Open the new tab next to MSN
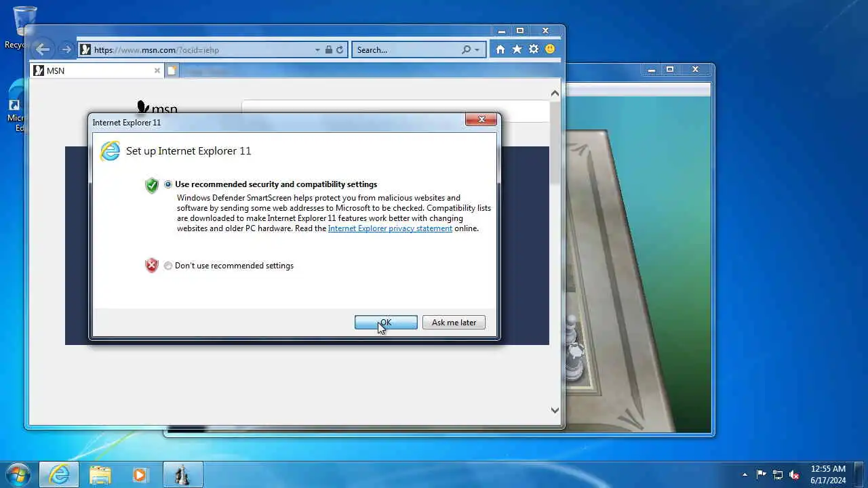 (x=172, y=70)
